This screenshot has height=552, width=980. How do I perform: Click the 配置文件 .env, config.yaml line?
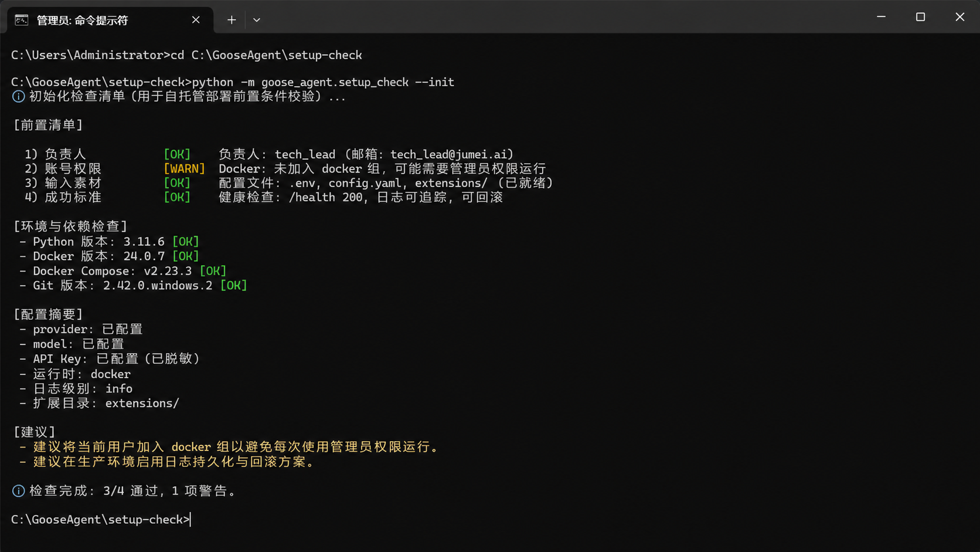tap(386, 183)
